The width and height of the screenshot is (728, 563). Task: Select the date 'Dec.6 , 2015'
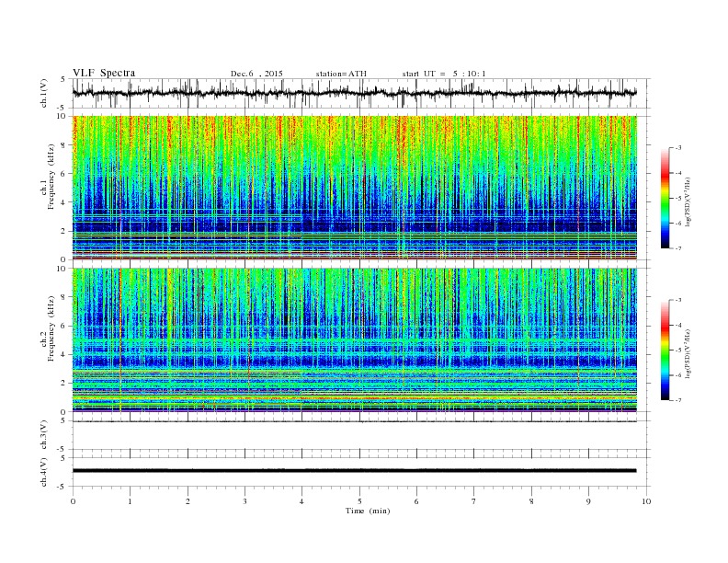click(256, 74)
